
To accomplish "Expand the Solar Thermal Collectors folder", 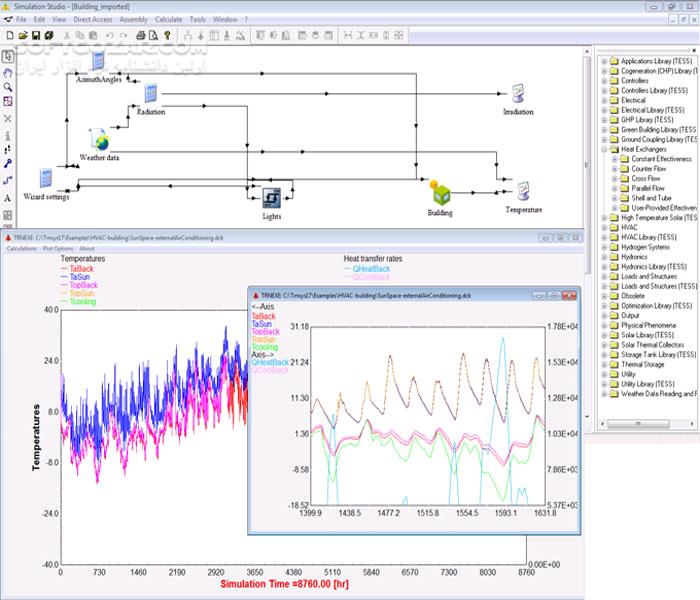I will [x=604, y=345].
